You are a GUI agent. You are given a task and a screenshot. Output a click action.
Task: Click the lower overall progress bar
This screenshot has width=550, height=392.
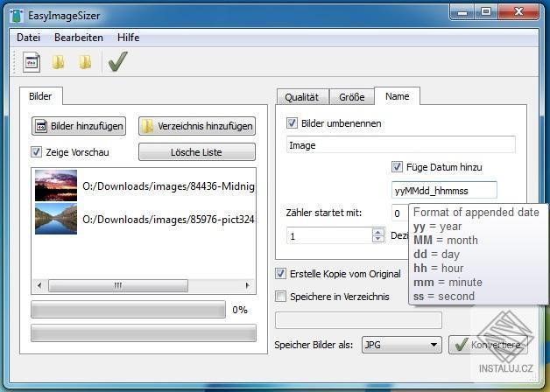tap(144, 332)
